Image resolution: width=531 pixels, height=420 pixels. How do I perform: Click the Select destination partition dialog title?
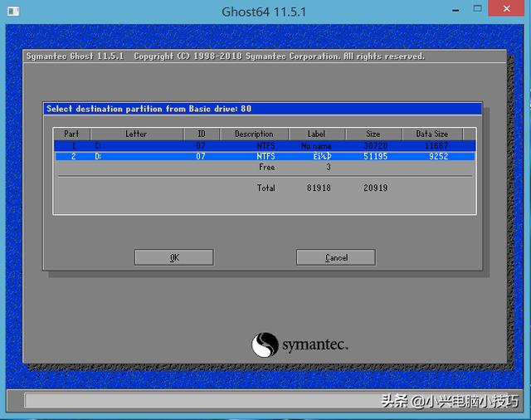(x=149, y=109)
